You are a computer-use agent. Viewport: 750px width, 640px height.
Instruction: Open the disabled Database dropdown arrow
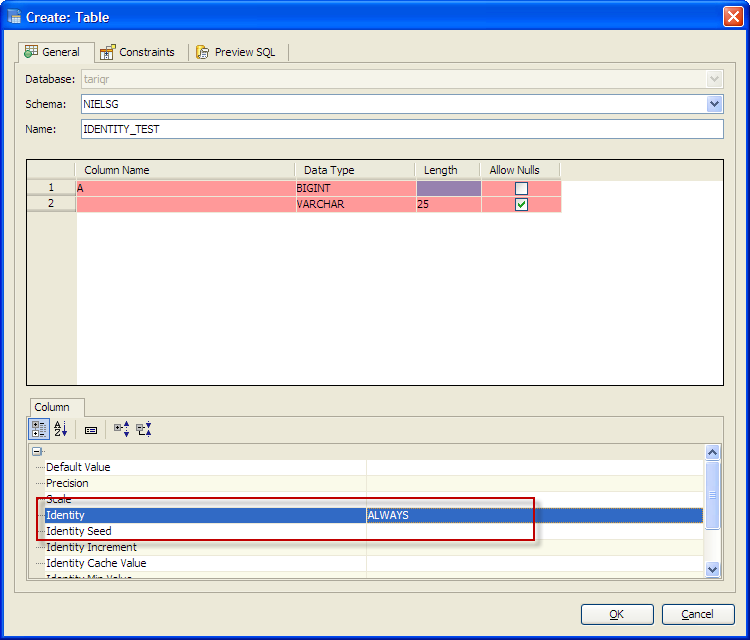click(714, 79)
